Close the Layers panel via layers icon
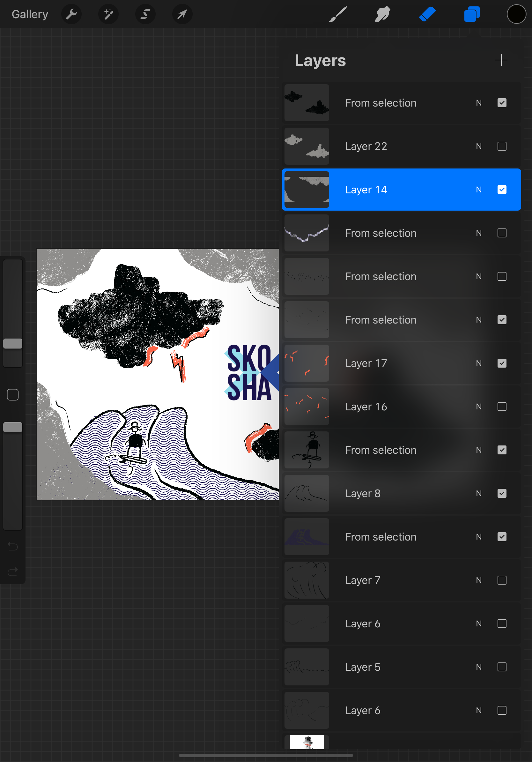Viewport: 532px width, 762px height. 472,14
